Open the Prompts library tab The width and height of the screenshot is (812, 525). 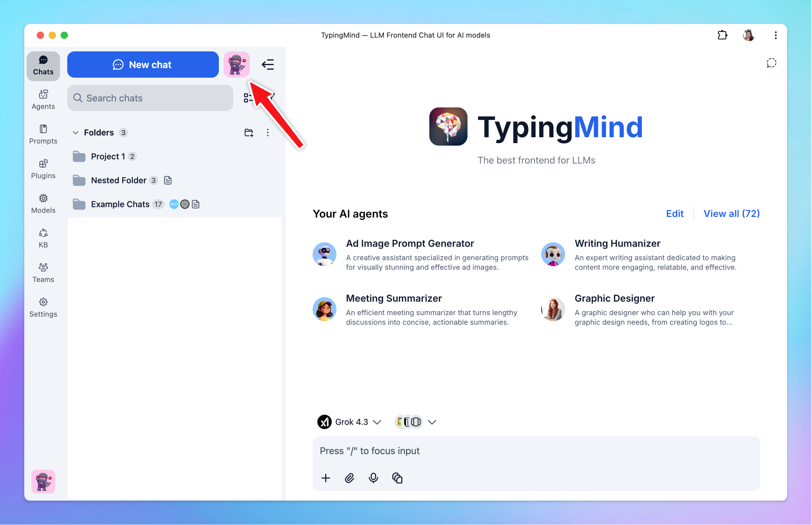(43, 135)
